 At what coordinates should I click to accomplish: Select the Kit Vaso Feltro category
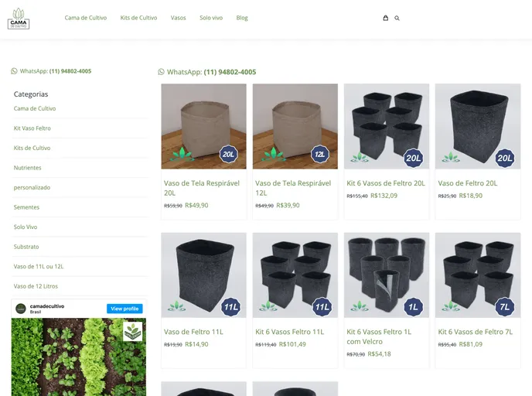[32, 128]
